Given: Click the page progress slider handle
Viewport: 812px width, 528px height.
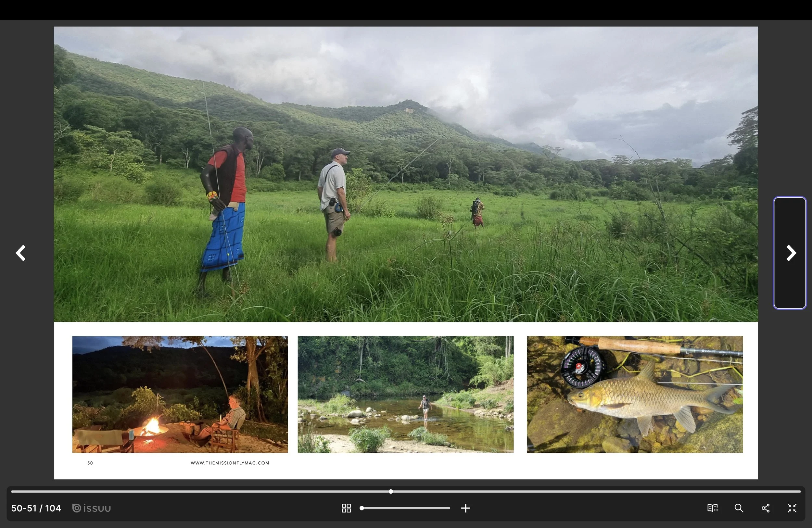Looking at the screenshot, I should [391, 492].
